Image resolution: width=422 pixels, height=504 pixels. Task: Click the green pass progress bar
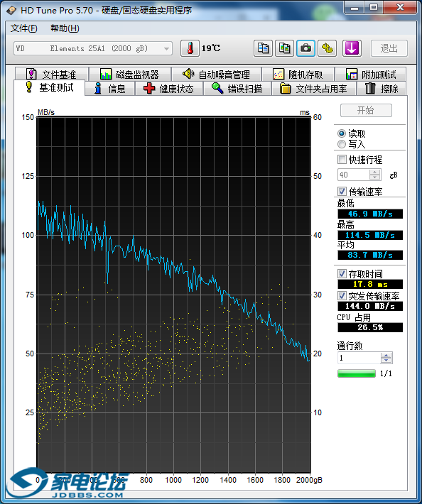[357, 373]
